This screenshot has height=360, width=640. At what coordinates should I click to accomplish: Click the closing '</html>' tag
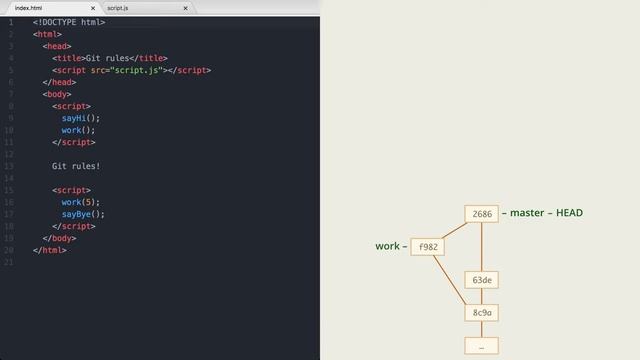(50, 250)
